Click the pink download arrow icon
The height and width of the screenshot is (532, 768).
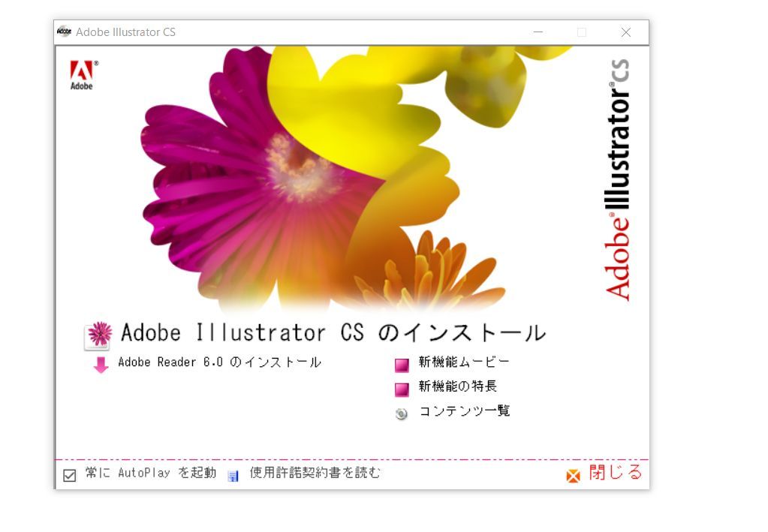pyautogui.click(x=101, y=365)
